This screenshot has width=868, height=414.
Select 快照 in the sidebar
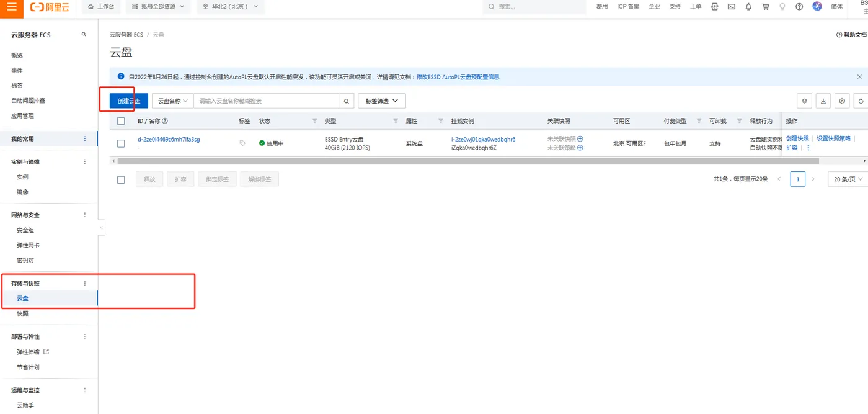pos(22,313)
